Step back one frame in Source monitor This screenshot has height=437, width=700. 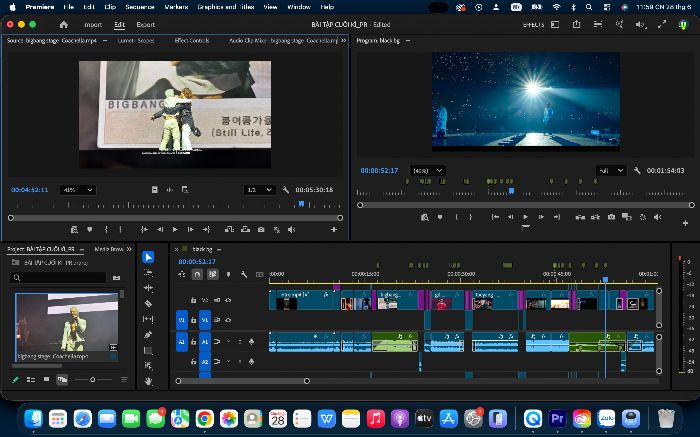[160, 229]
